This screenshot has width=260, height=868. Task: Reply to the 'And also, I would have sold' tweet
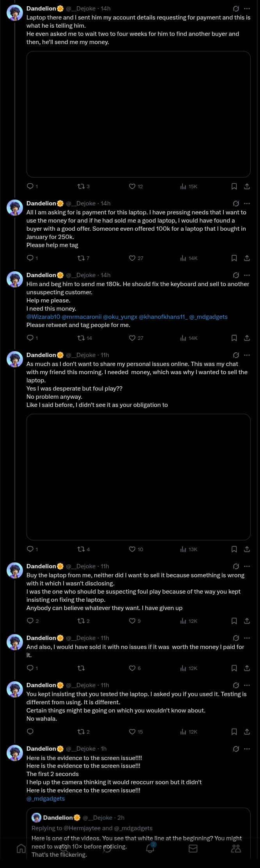tap(30, 668)
